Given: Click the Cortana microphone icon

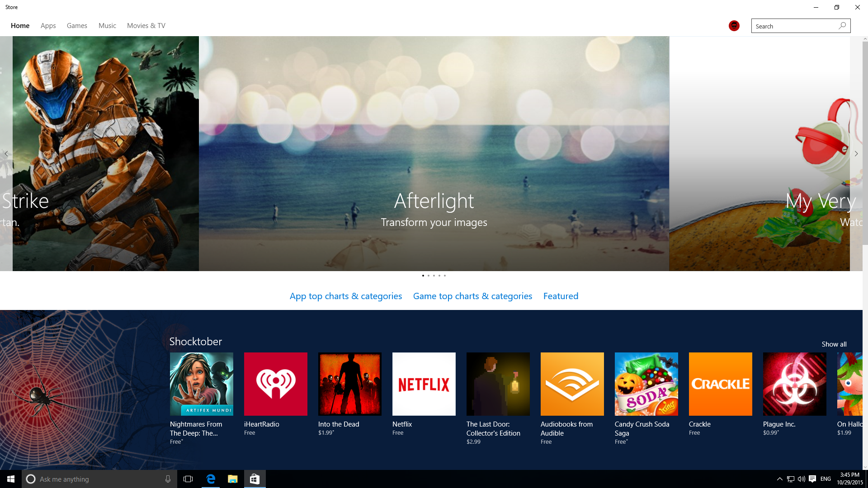Looking at the screenshot, I should (168, 479).
